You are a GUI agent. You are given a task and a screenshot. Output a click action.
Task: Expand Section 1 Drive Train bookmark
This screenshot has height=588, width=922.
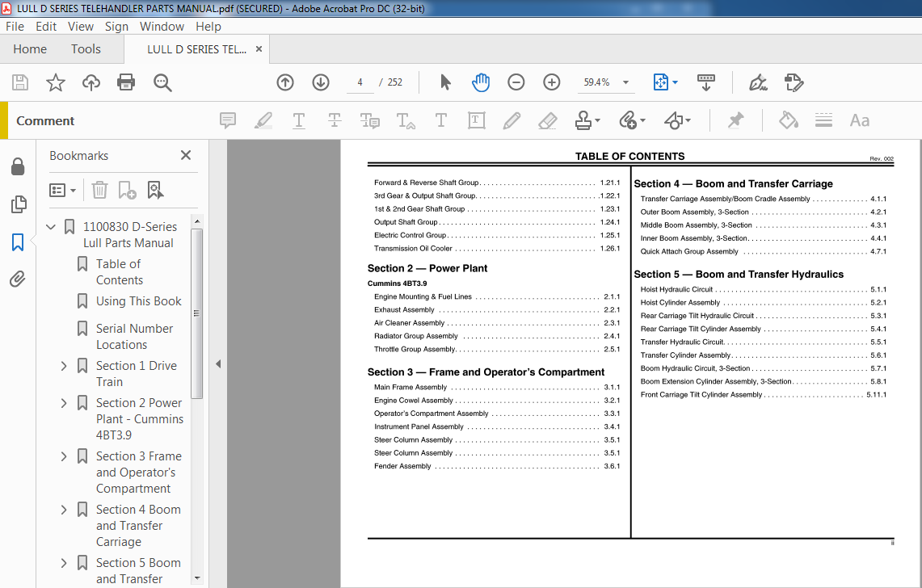click(x=64, y=366)
